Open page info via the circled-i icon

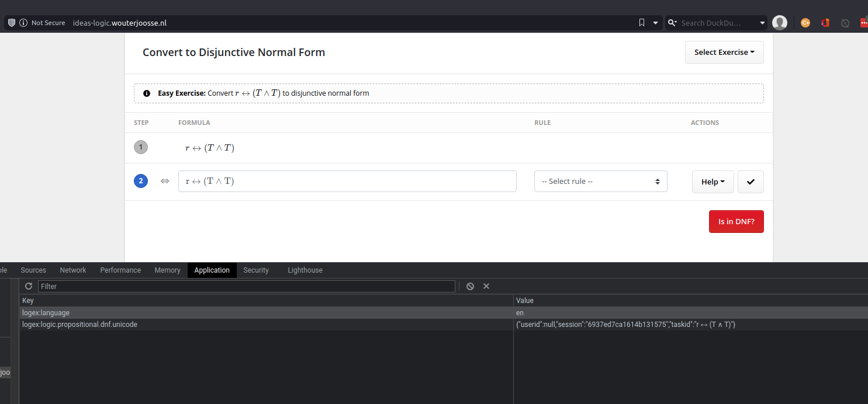(x=23, y=23)
